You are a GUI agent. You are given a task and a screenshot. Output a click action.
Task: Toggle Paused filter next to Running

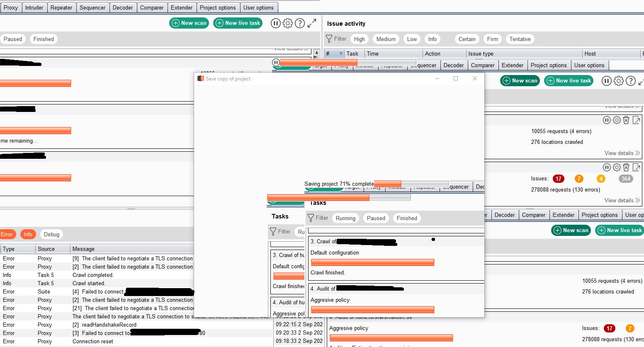pos(376,218)
